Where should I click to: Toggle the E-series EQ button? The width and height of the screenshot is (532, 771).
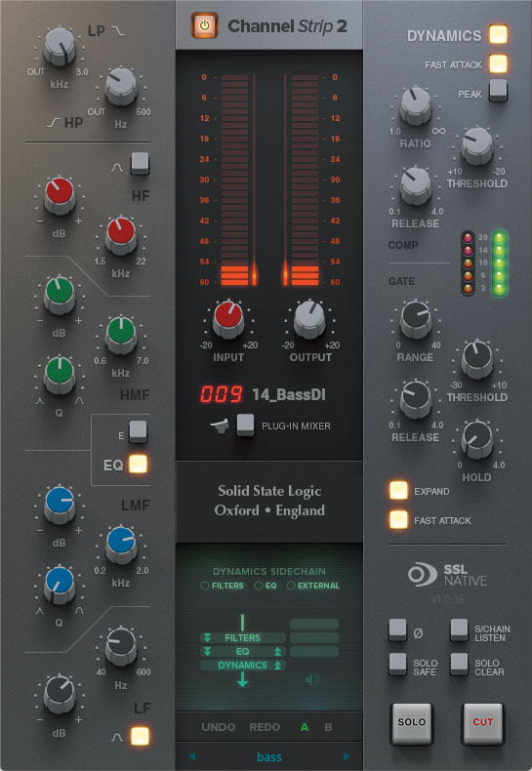click(x=138, y=432)
